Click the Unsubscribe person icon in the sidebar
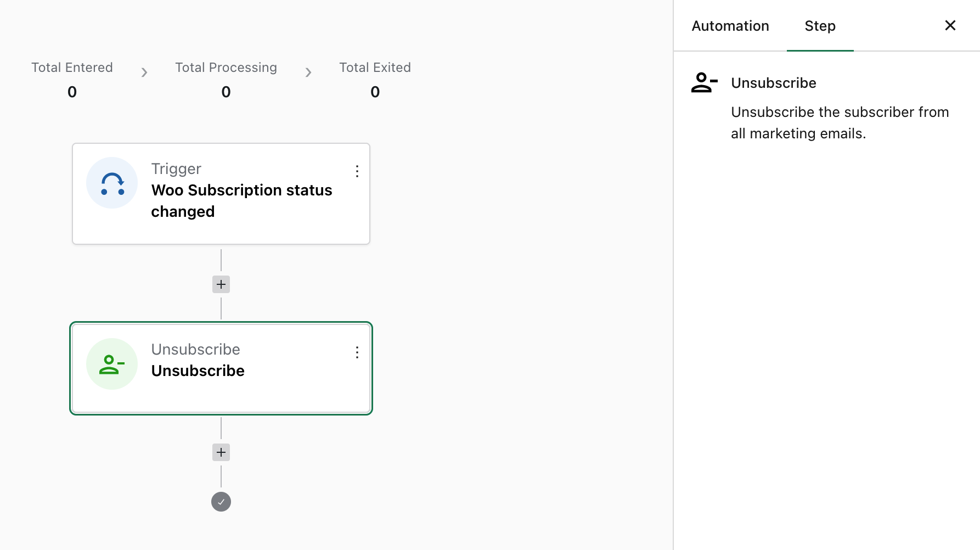This screenshot has width=980, height=550. click(704, 83)
